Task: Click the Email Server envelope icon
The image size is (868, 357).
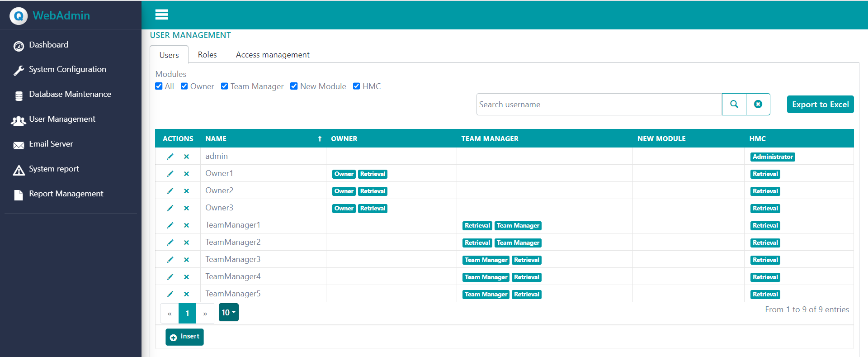Action: (x=19, y=145)
